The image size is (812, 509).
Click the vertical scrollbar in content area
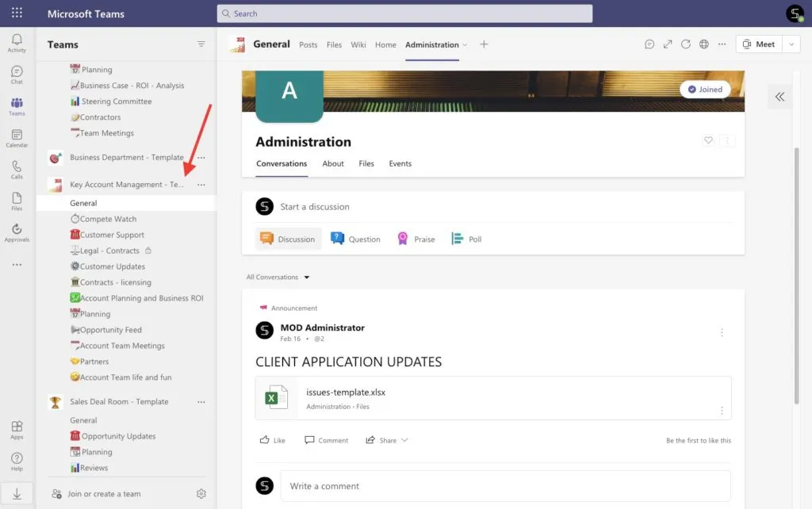pos(796,275)
